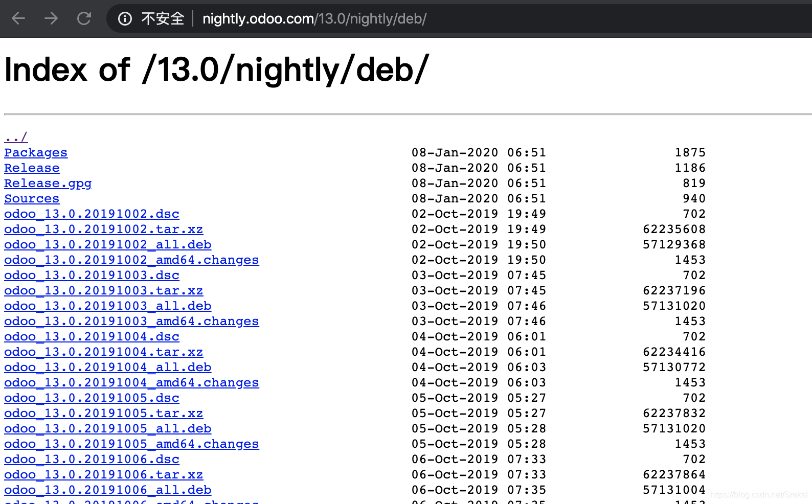Download odoo_13.0.20191005.dsc
This screenshot has width=812, height=504.
tap(92, 398)
